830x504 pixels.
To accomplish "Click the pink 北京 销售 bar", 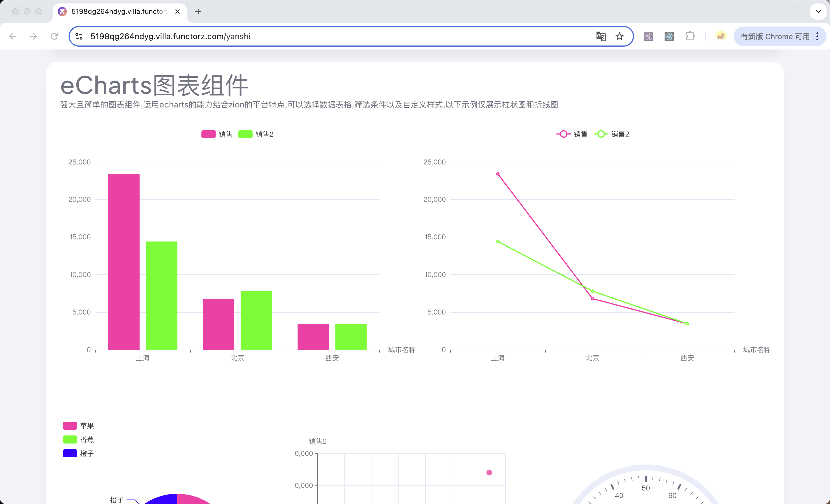I will click(x=219, y=324).
